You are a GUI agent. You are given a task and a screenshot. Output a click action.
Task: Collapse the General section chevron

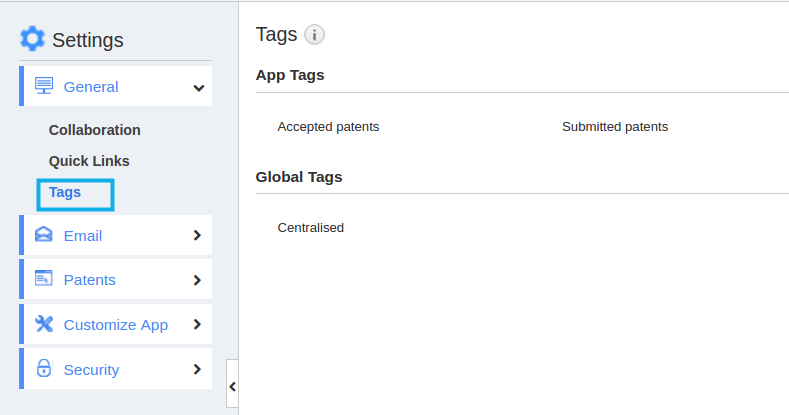(x=199, y=88)
